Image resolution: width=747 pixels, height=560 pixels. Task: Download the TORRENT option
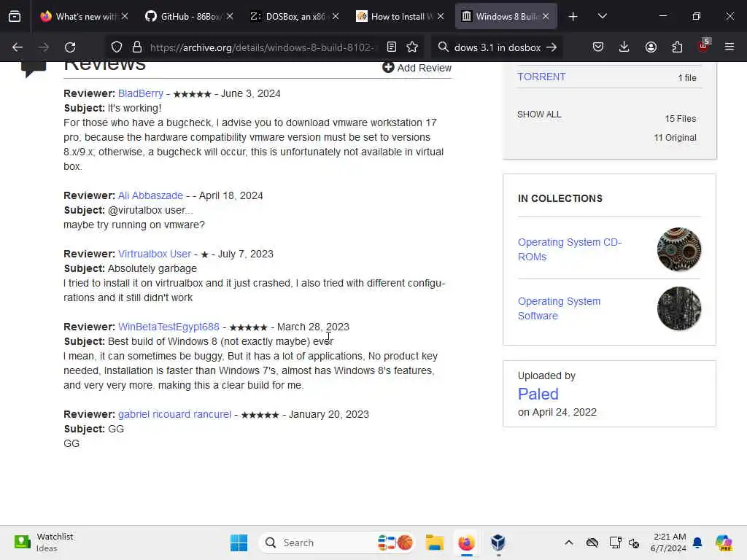541,77
